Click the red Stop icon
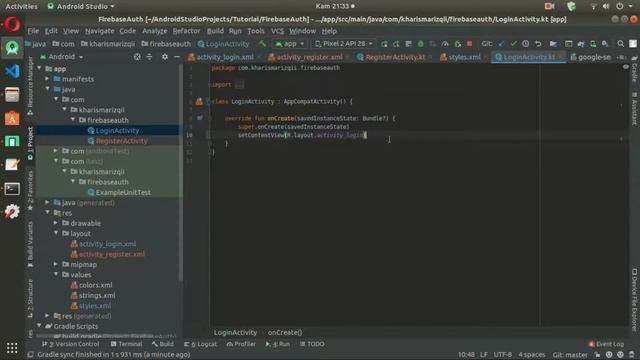 point(469,44)
